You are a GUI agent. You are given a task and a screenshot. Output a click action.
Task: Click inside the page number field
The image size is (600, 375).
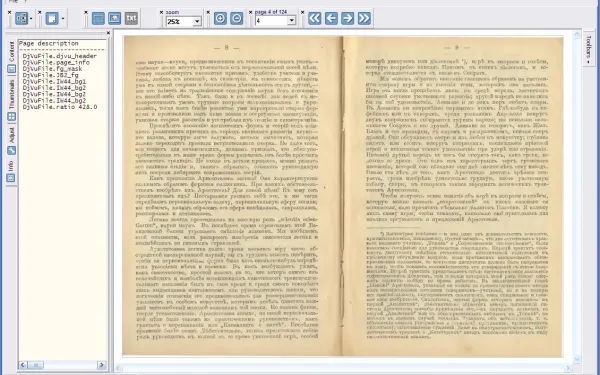[x=272, y=20]
